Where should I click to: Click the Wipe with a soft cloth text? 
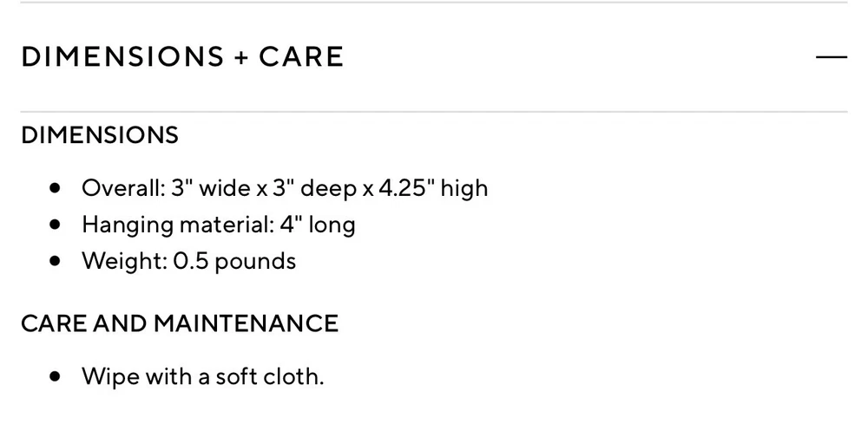(x=202, y=376)
